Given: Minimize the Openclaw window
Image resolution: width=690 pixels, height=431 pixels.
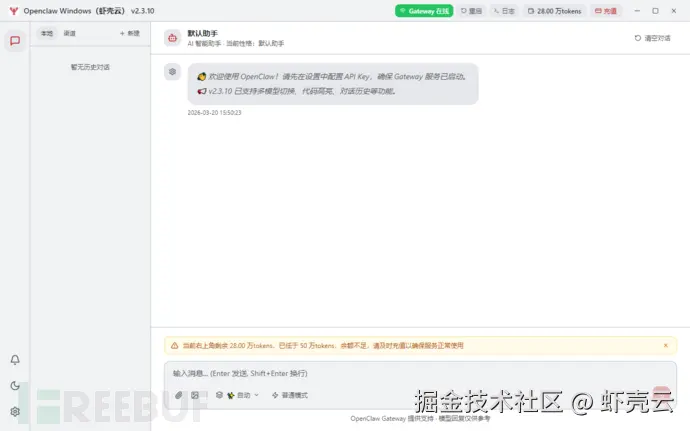Looking at the screenshot, I should 637,11.
